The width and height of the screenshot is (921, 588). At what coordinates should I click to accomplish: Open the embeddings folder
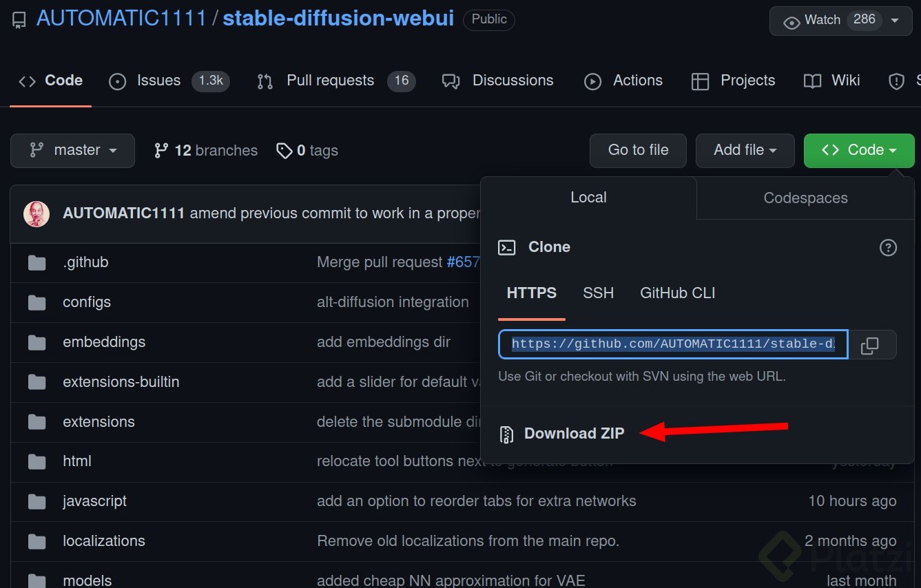tap(104, 342)
